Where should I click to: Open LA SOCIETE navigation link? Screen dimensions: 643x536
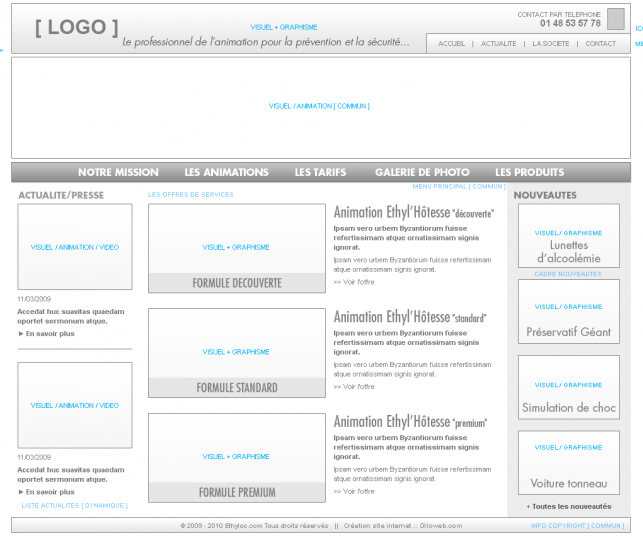point(550,44)
